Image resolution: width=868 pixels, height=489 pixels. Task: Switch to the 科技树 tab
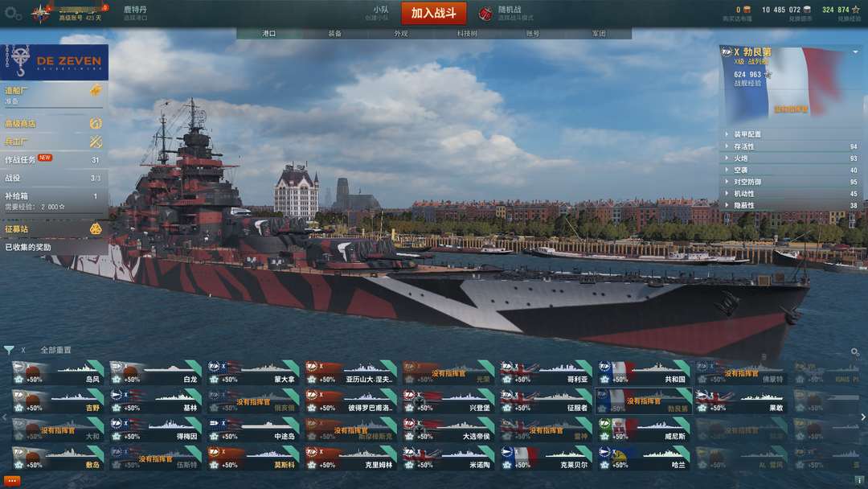tap(467, 34)
